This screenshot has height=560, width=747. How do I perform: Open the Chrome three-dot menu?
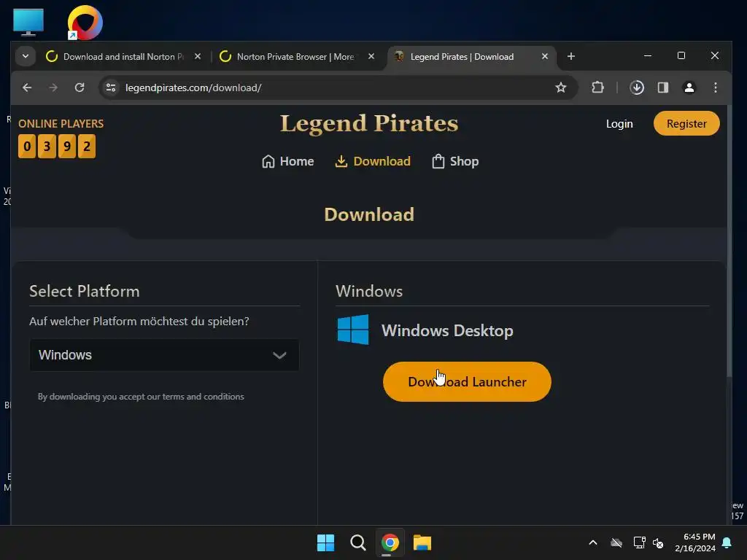click(x=715, y=87)
